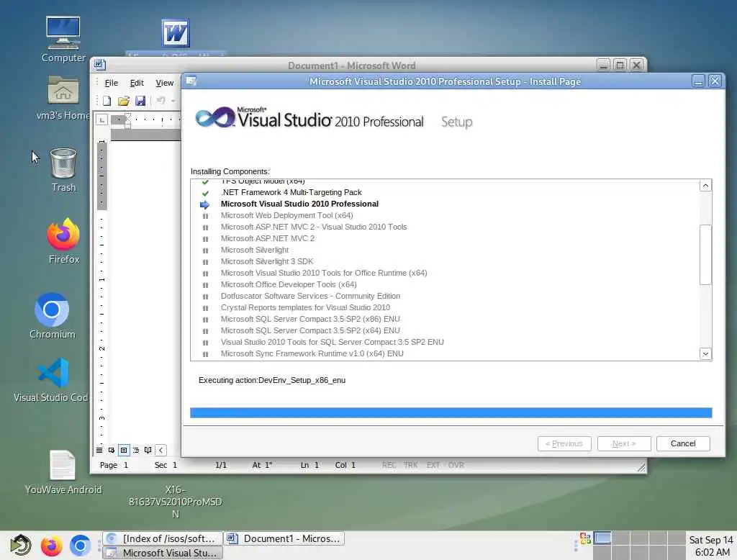Click the Open folder icon in Word toolbar
Viewport: 737px width, 560px height.
[124, 101]
